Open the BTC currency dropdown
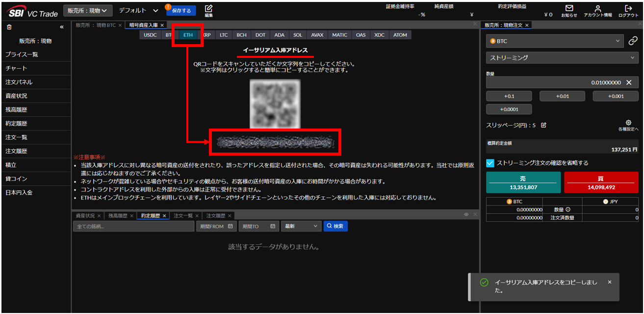Screen dimensions: 644x314 [x=555, y=41]
